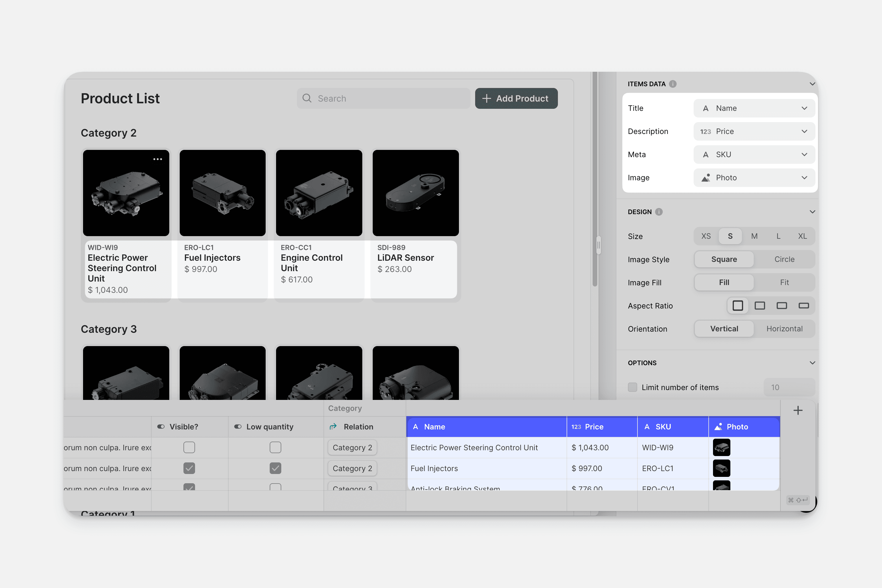Select the square aspect ratio icon
Image resolution: width=882 pixels, height=588 pixels.
[738, 306]
